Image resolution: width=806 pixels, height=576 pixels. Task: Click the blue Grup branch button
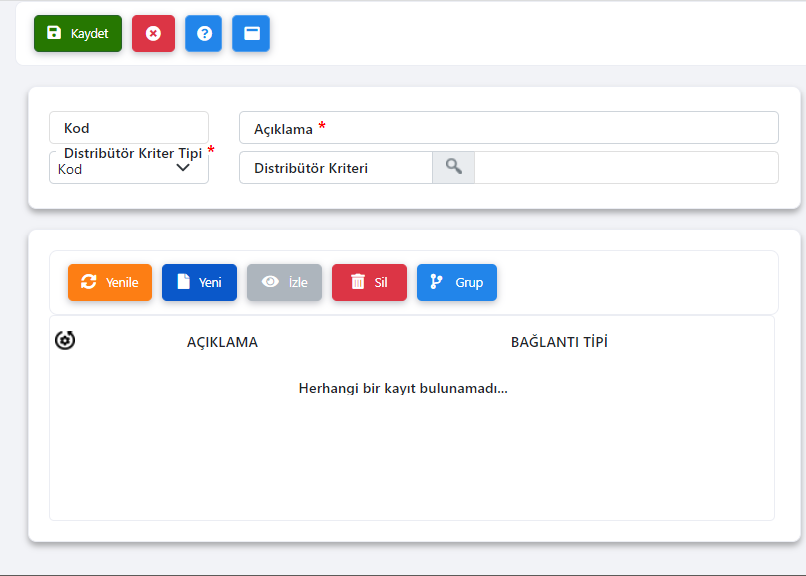click(457, 282)
